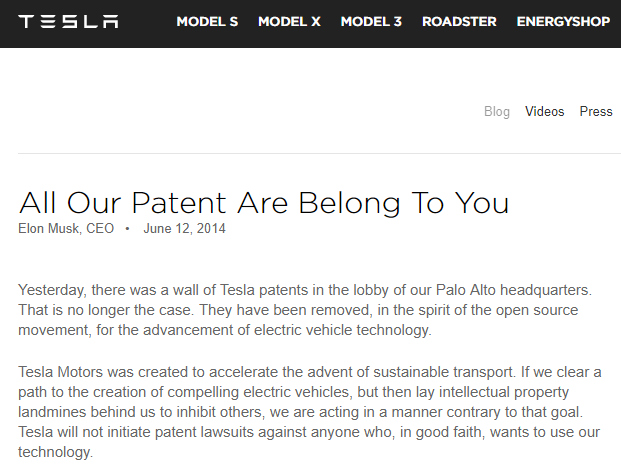621x471 pixels.
Task: Click the author name Elon Musk, CEO
Action: (x=66, y=228)
